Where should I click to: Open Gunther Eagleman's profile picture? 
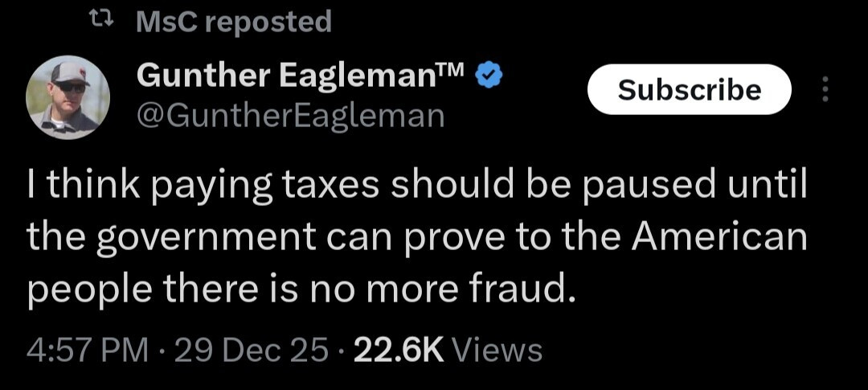point(69,97)
